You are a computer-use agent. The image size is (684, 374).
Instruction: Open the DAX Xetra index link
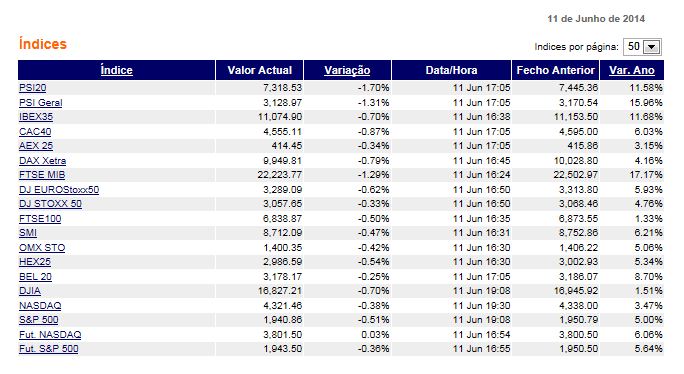click(42, 161)
